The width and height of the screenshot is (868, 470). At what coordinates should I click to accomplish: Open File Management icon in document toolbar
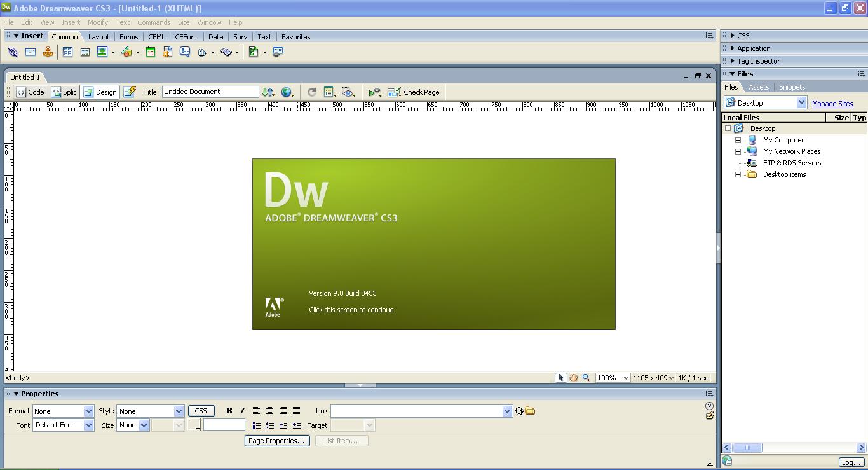click(268, 92)
